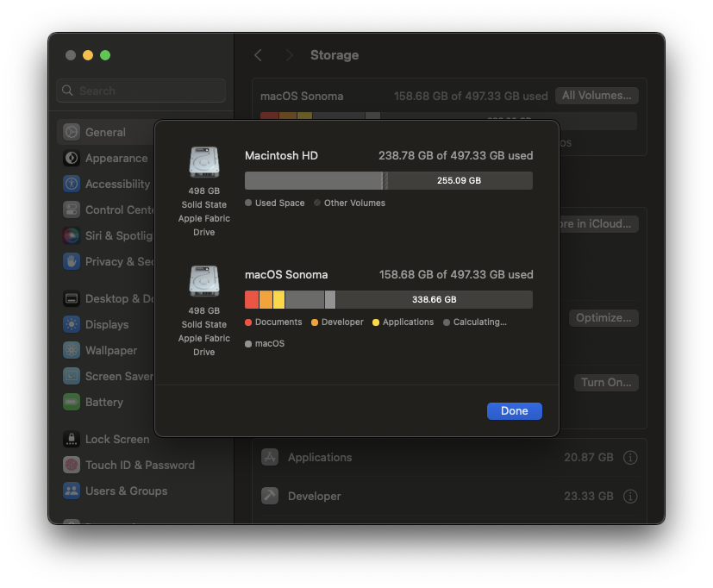This screenshot has width=713, height=588.
Task: Show info for Developer storage
Action: [x=630, y=497]
